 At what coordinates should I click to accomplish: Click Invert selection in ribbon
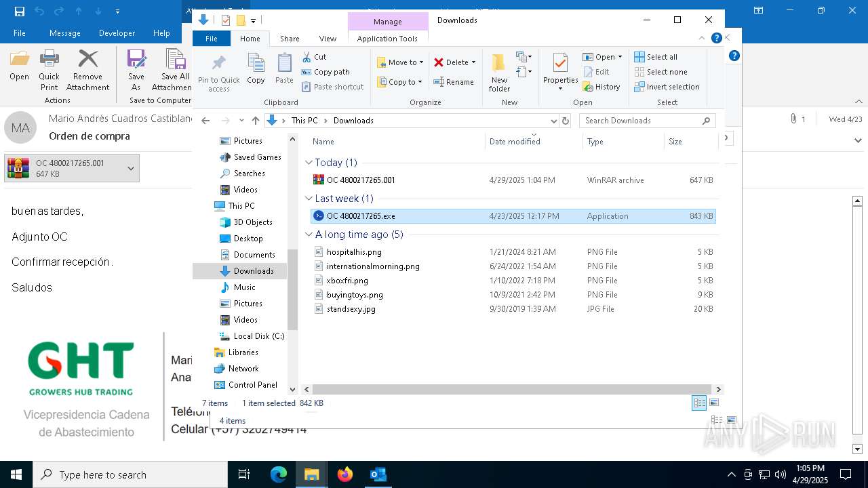667,87
